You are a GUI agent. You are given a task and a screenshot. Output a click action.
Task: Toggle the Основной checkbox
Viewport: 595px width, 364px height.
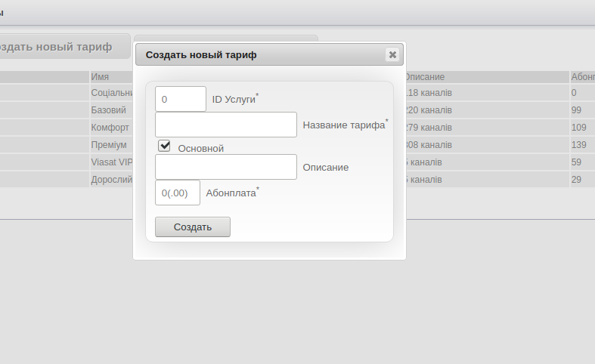tap(164, 145)
